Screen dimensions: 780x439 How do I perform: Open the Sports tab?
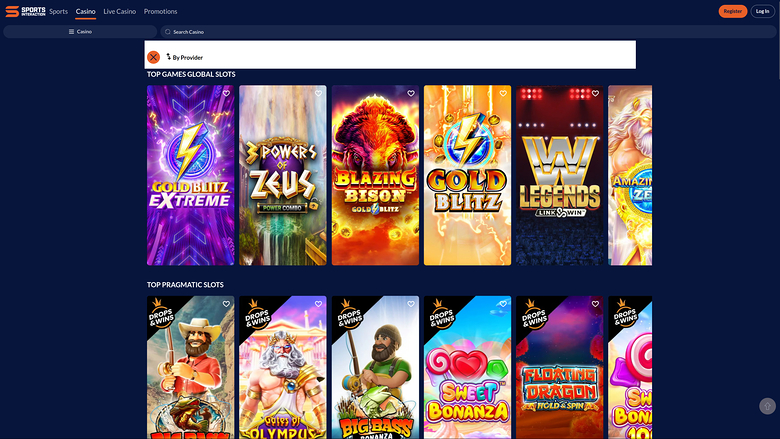pos(58,11)
